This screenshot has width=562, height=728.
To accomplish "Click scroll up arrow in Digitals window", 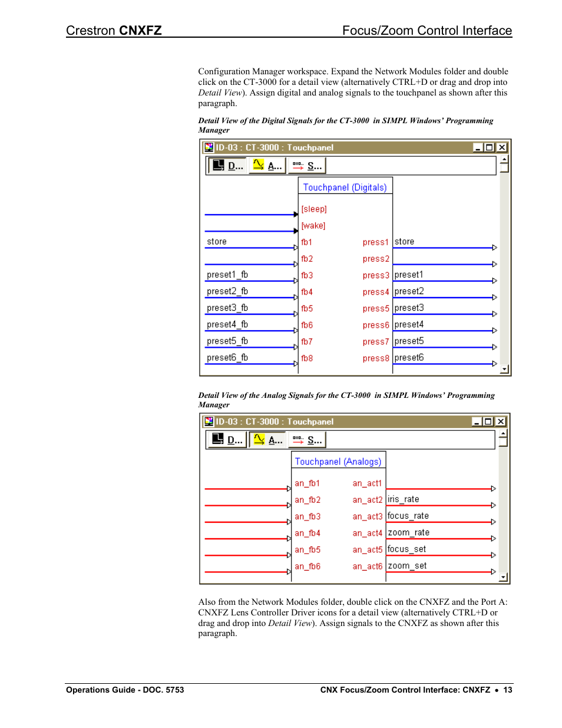I will pyautogui.click(x=504, y=159).
